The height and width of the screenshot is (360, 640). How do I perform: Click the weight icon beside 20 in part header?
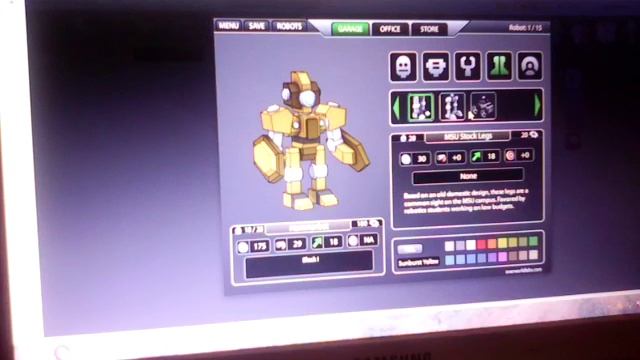click(x=403, y=138)
